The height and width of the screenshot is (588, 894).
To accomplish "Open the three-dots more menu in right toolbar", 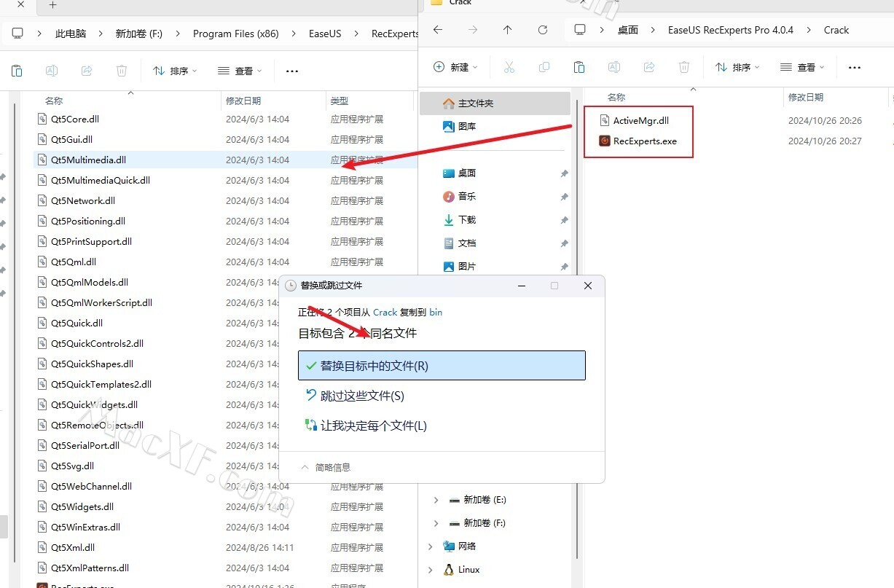I will [x=855, y=67].
